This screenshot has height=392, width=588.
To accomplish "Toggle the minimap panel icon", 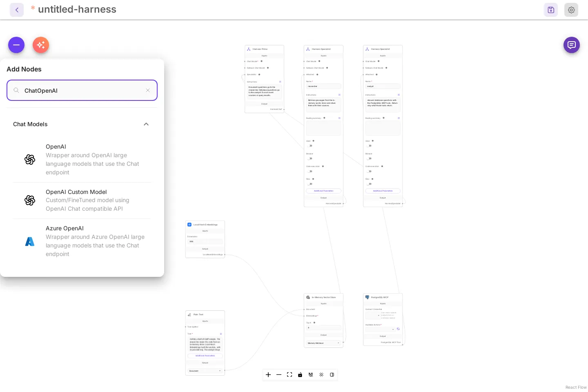I will (x=332, y=375).
